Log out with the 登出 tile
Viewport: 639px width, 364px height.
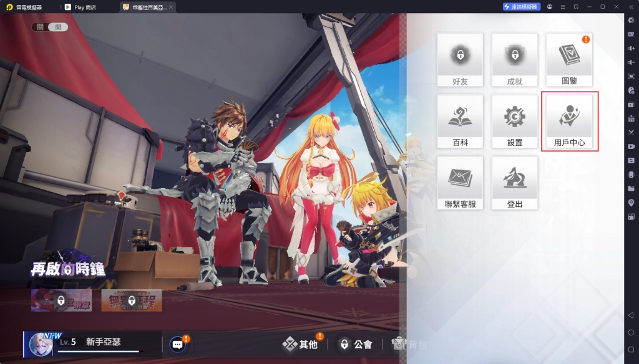point(515,183)
